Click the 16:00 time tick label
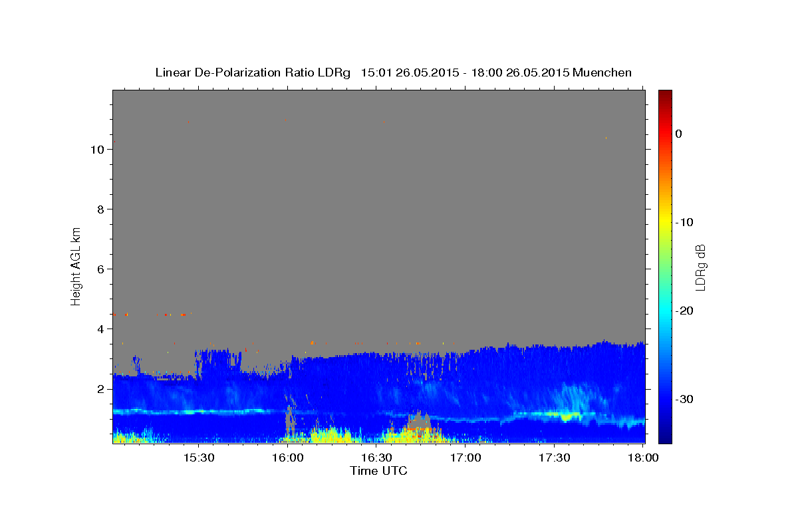Screen dimensions: 798x532 tap(288, 458)
